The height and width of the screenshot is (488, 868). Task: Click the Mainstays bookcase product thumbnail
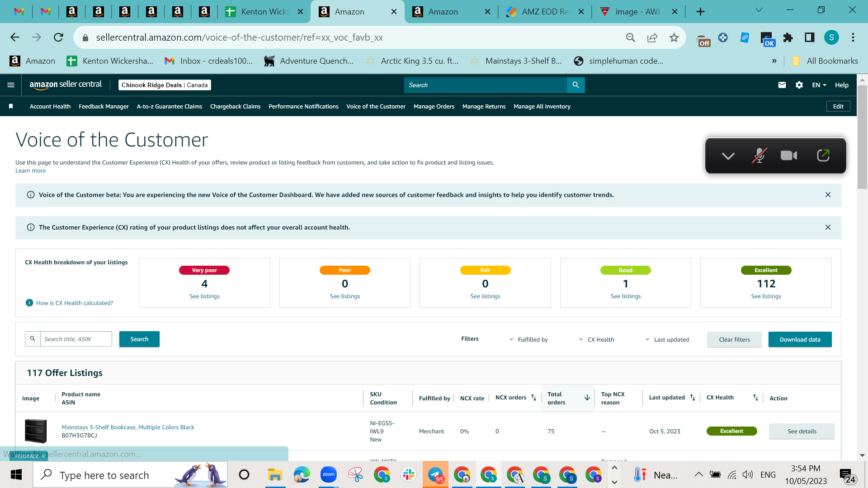(36, 431)
